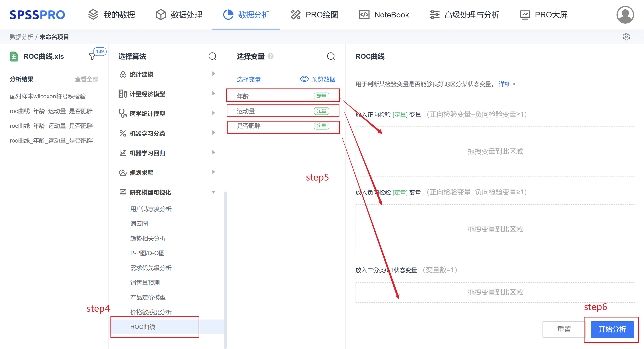Expand the 规划求解 arrow
Image resolution: width=644 pixels, height=349 pixels.
(x=214, y=172)
